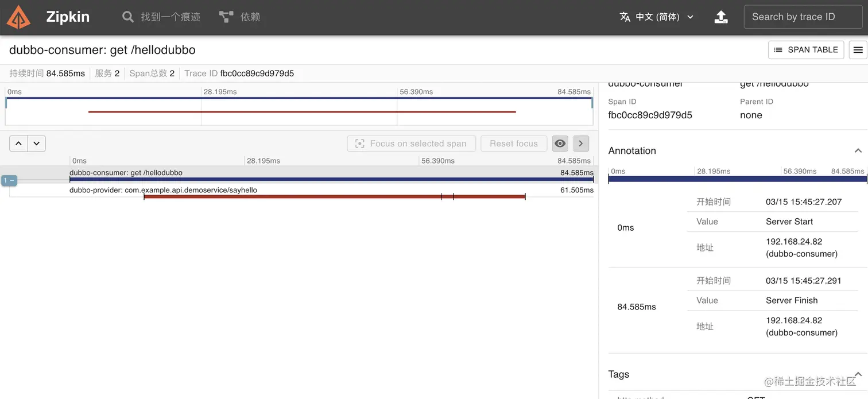Click the red dubbo-provider span bar

(x=334, y=197)
